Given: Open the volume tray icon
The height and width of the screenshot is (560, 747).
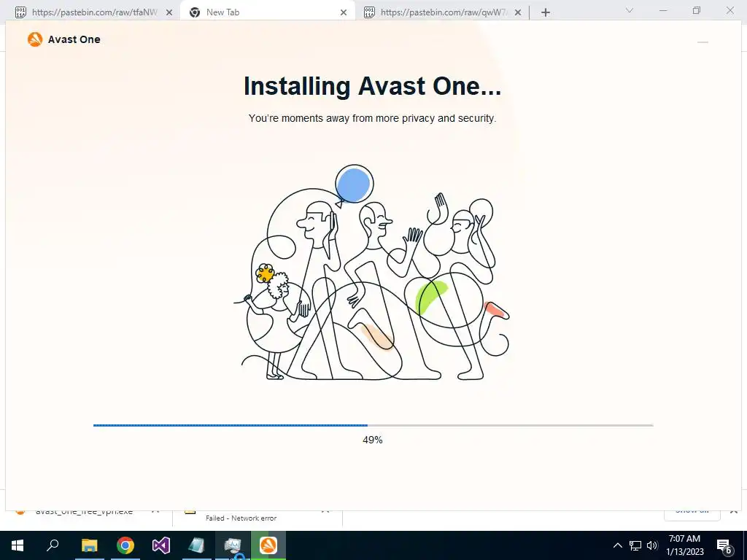Looking at the screenshot, I should (652, 545).
